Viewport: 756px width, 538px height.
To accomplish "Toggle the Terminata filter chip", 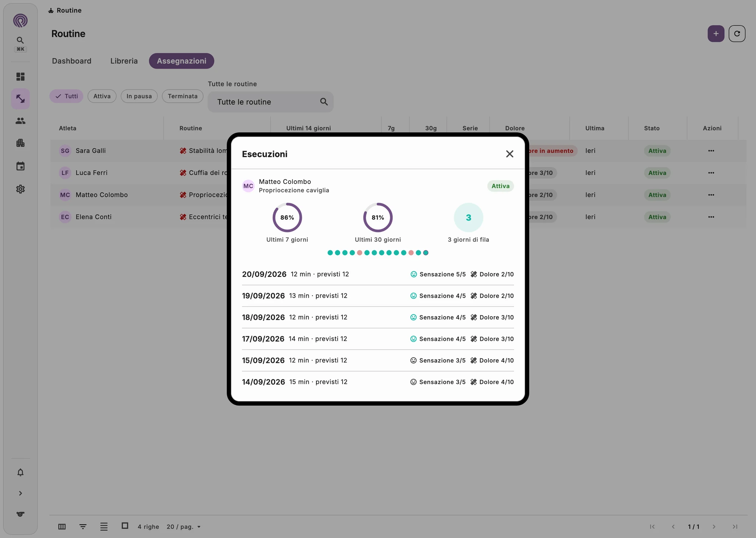I will tap(183, 96).
